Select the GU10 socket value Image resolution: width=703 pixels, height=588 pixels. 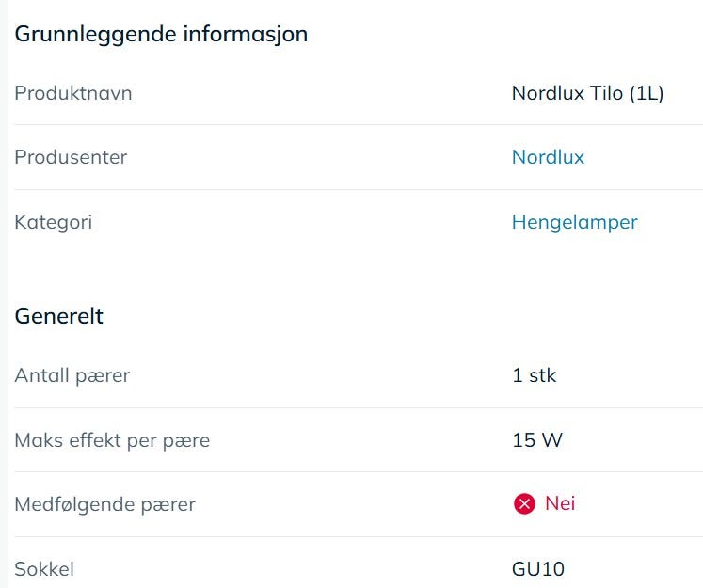(538, 569)
